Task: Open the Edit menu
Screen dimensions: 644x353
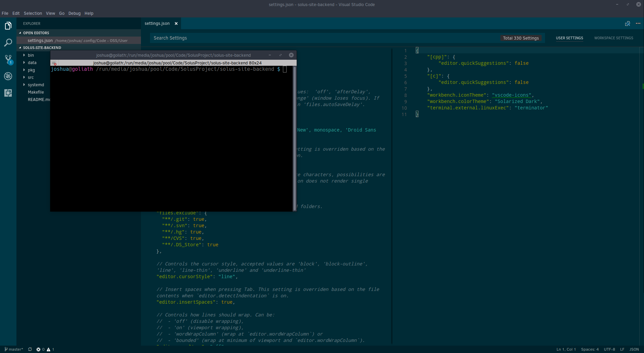Action: pyautogui.click(x=16, y=13)
